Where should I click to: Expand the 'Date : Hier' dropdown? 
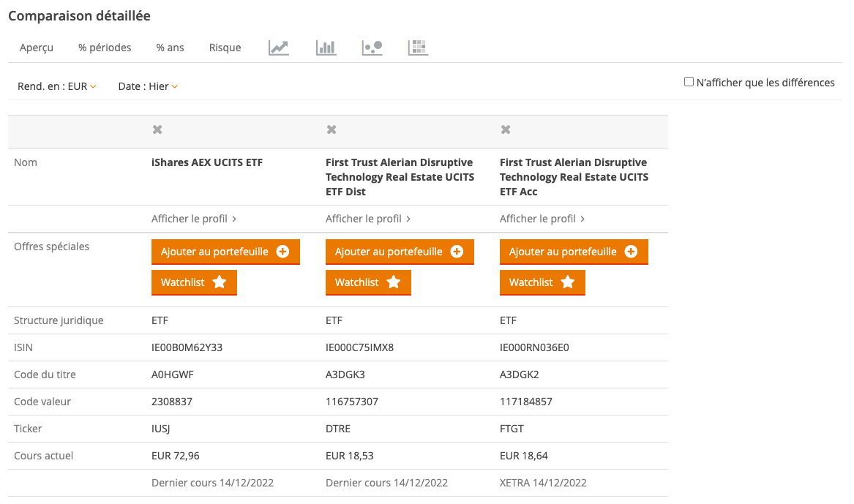tap(148, 86)
